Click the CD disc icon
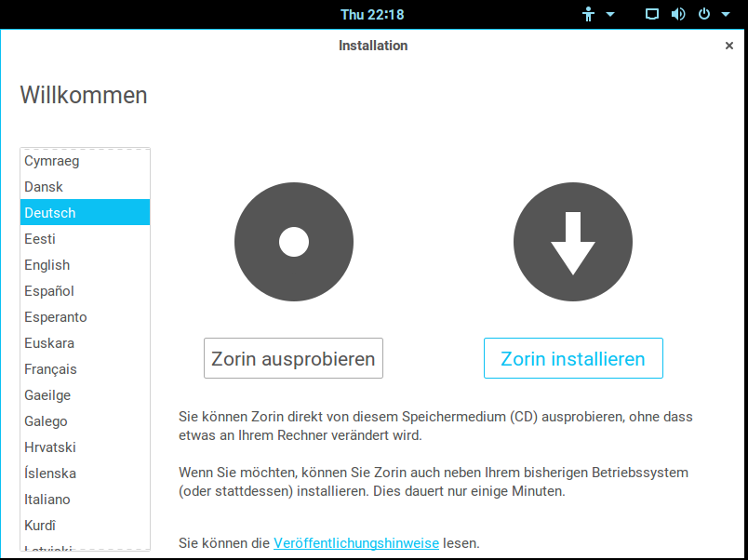The height and width of the screenshot is (560, 748). pos(293,243)
